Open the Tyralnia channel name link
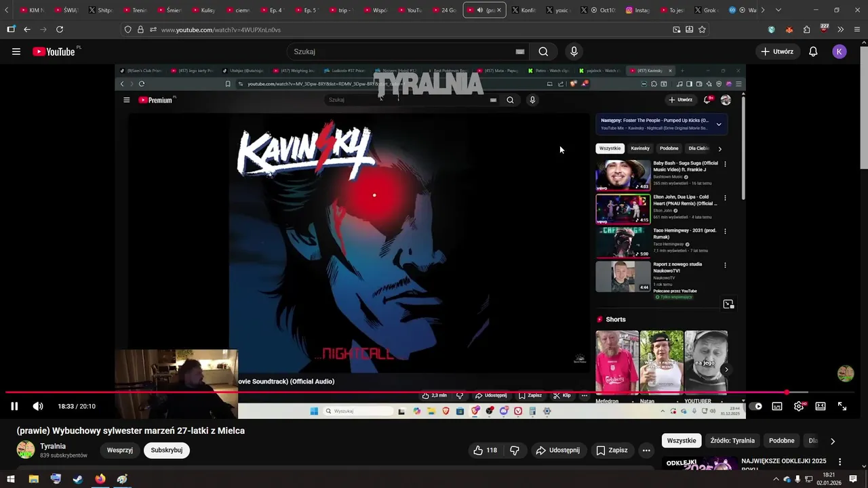 [x=53, y=446]
